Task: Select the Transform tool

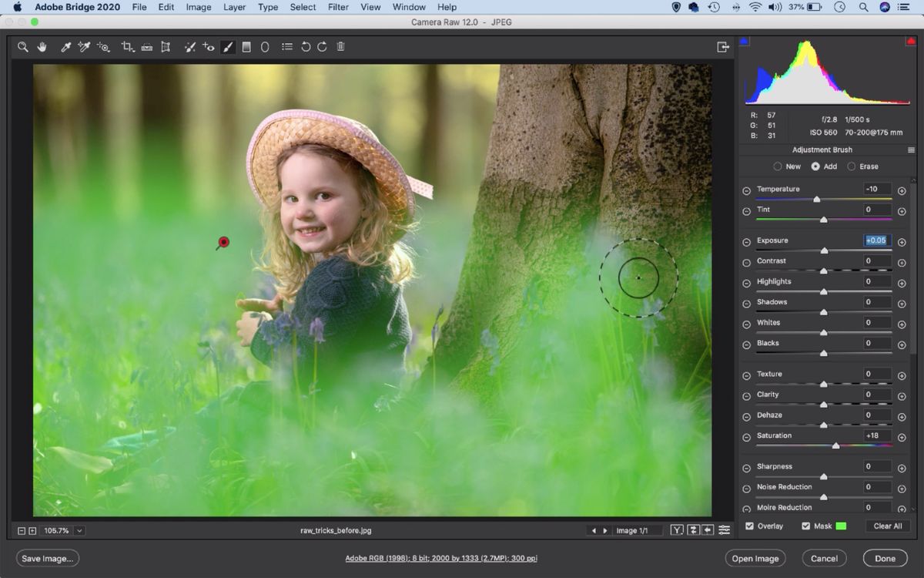Action: tap(166, 47)
